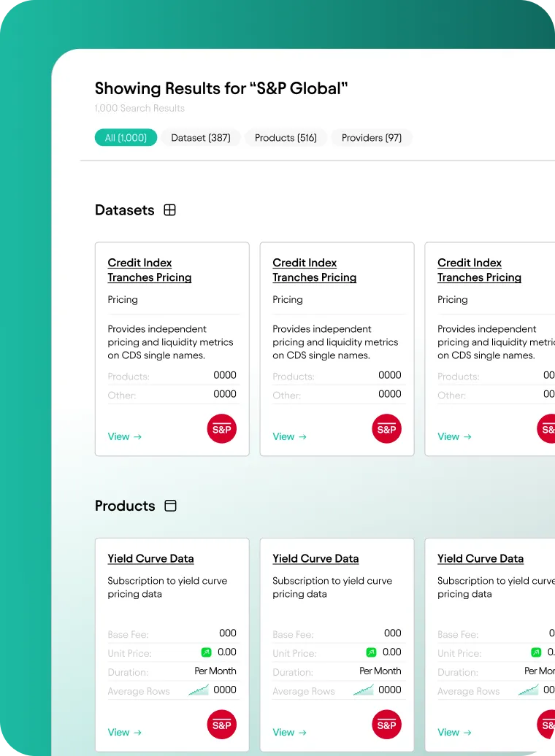The image size is (555, 756).
Task: Open third Yield Curve Data product title
Action: coord(481,558)
